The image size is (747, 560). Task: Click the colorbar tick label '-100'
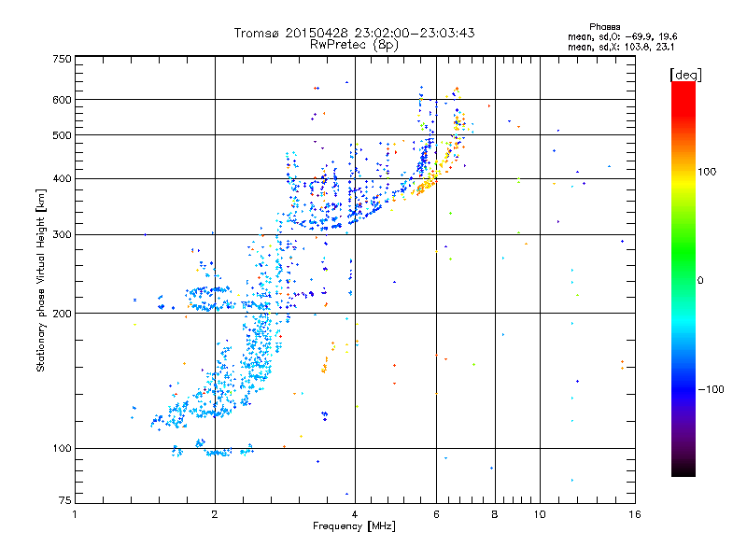[x=711, y=389]
